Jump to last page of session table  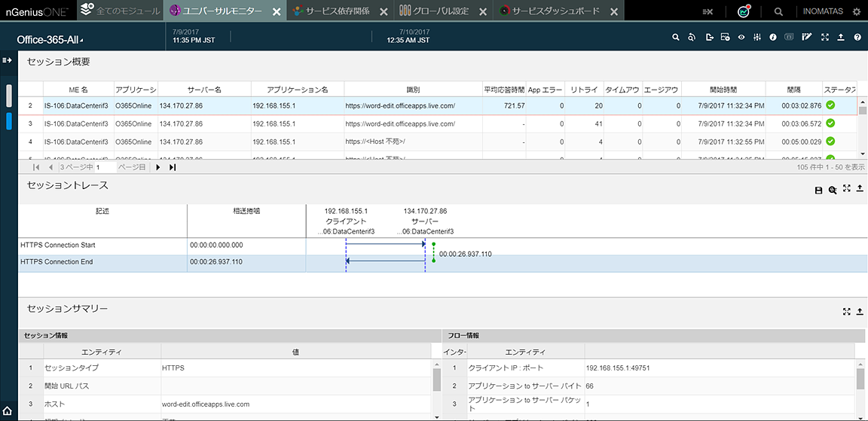(173, 167)
